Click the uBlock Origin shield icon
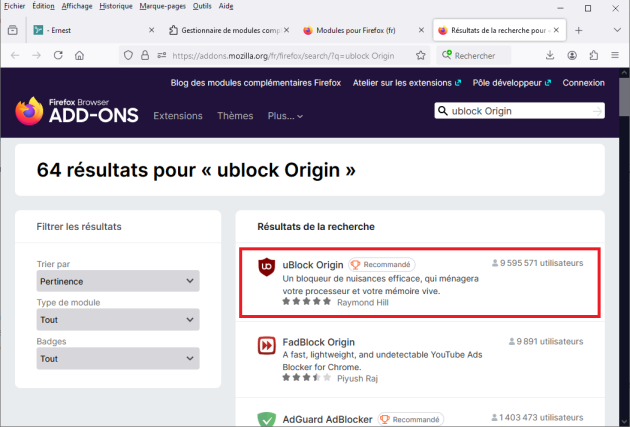Image resolution: width=630 pixels, height=427 pixels. pyautogui.click(x=267, y=268)
